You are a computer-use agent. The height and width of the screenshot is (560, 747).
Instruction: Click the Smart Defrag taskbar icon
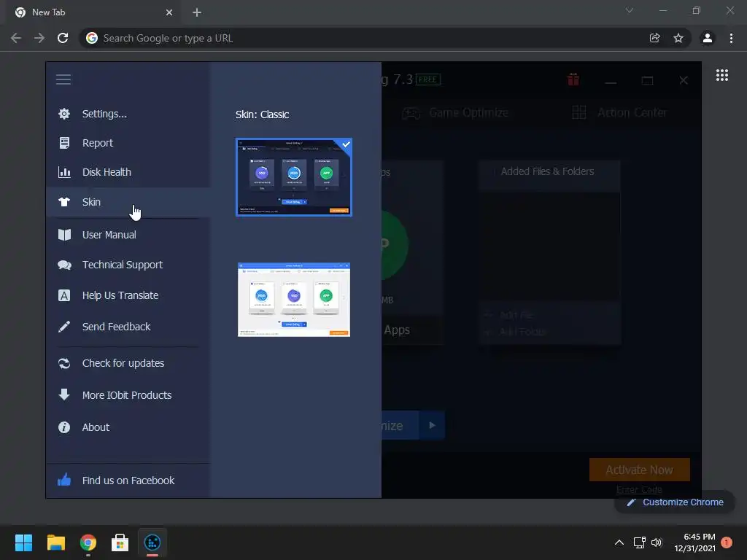[152, 542]
